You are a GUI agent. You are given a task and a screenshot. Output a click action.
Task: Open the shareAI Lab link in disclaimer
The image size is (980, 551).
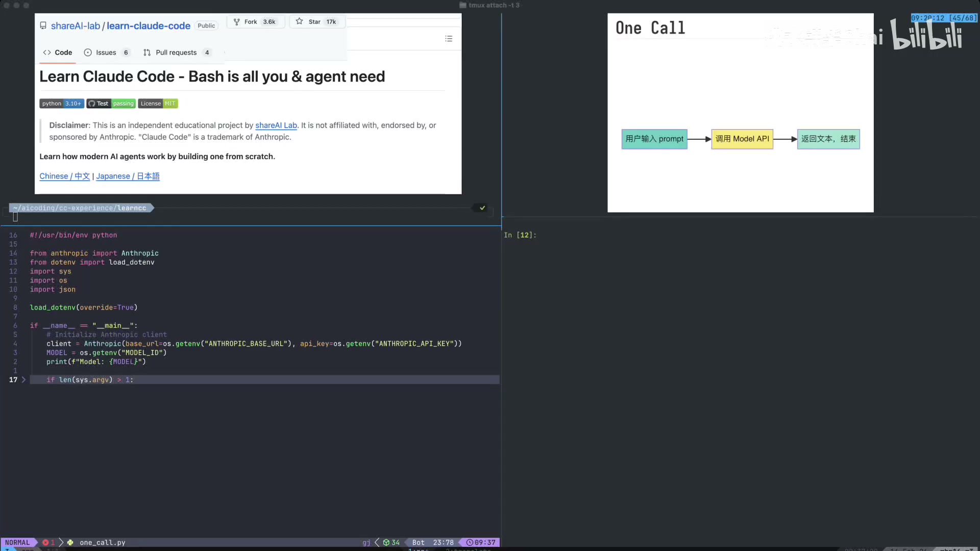click(276, 125)
